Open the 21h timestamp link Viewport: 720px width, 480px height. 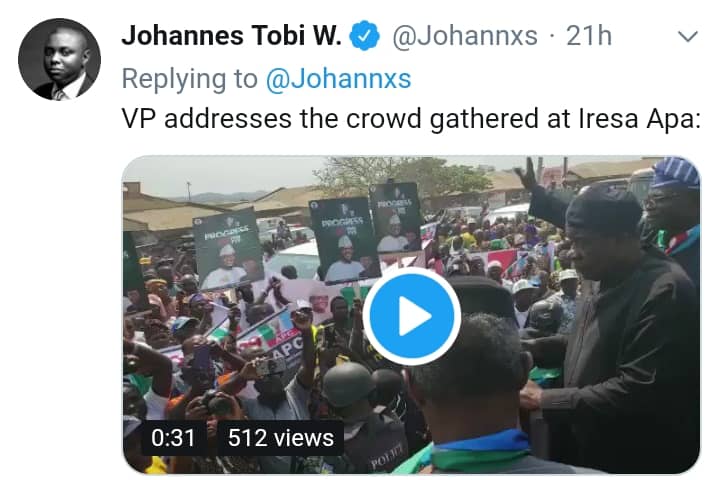(x=589, y=36)
